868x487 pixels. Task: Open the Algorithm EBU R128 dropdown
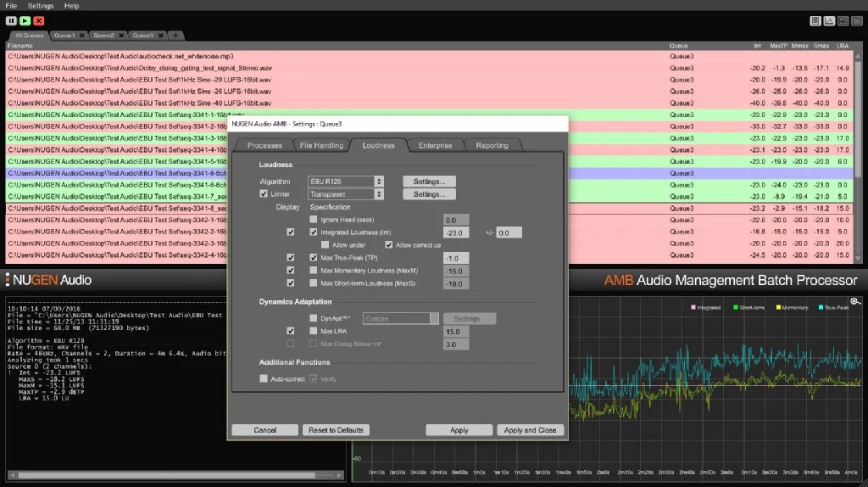(346, 182)
